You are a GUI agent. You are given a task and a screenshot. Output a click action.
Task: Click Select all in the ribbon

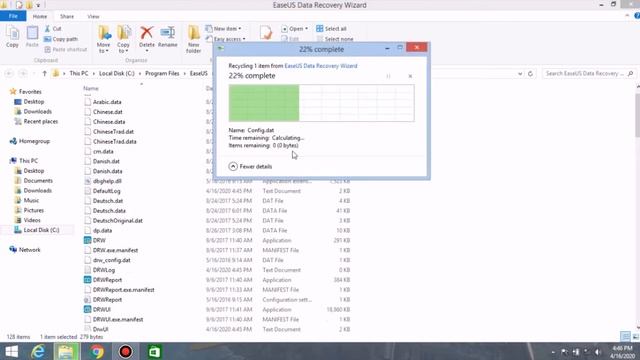coord(331,29)
